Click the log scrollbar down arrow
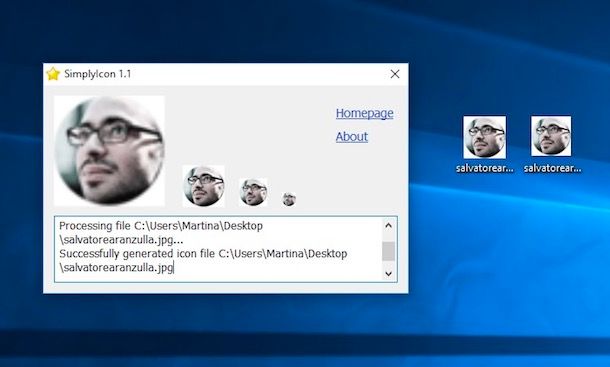 pos(388,274)
